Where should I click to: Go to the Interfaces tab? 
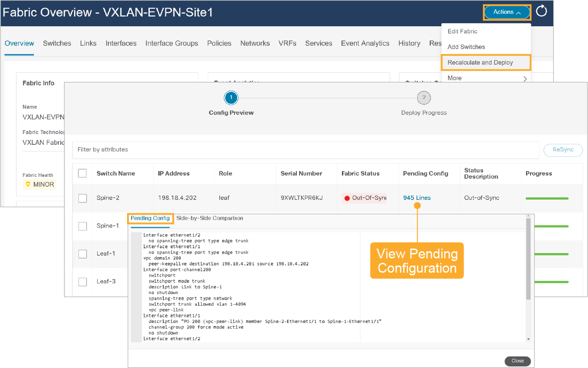click(121, 43)
